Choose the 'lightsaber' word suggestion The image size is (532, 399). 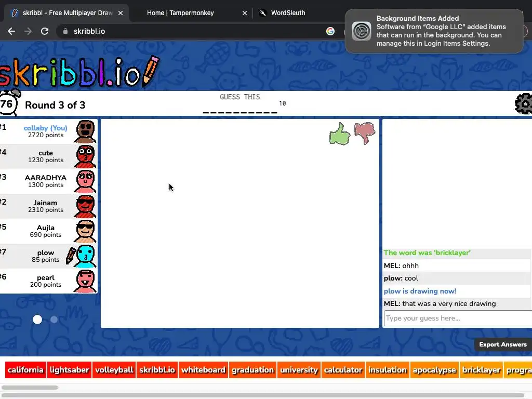70,370
